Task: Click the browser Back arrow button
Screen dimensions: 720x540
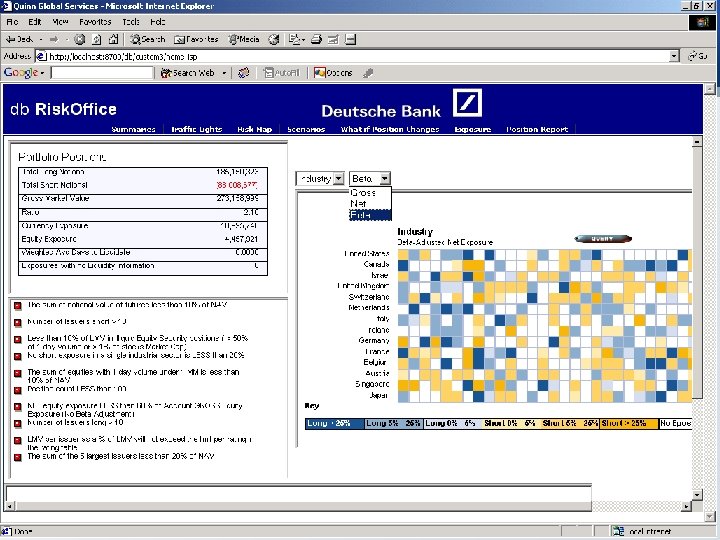Action: tap(19, 39)
